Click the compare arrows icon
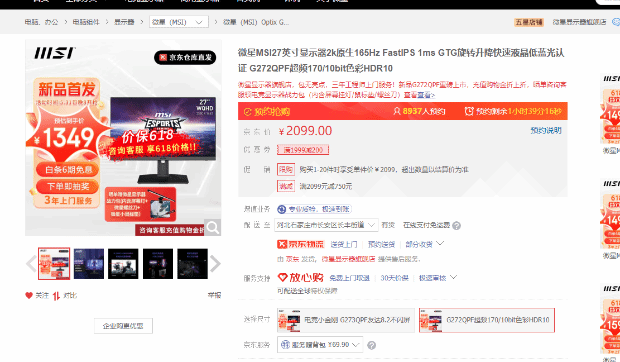 click(x=56, y=296)
